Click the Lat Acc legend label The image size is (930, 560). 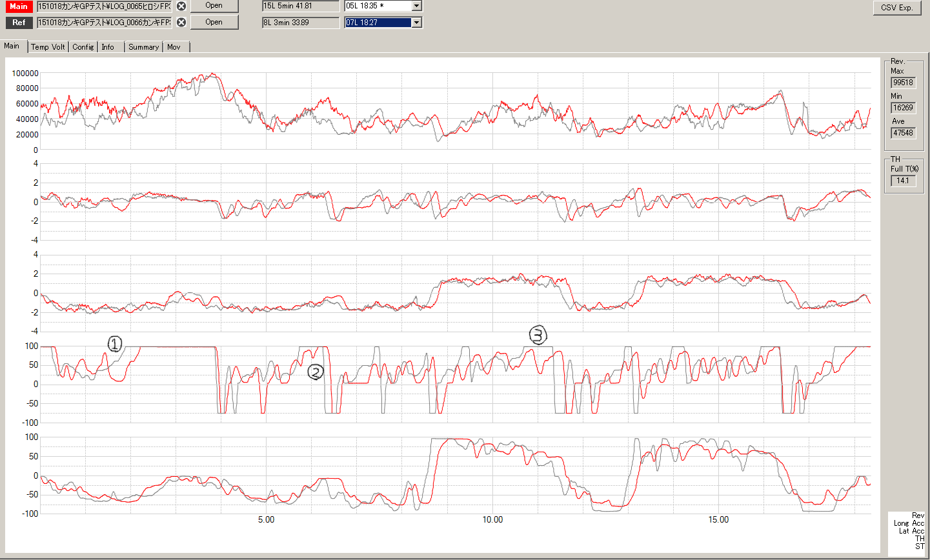point(911,531)
